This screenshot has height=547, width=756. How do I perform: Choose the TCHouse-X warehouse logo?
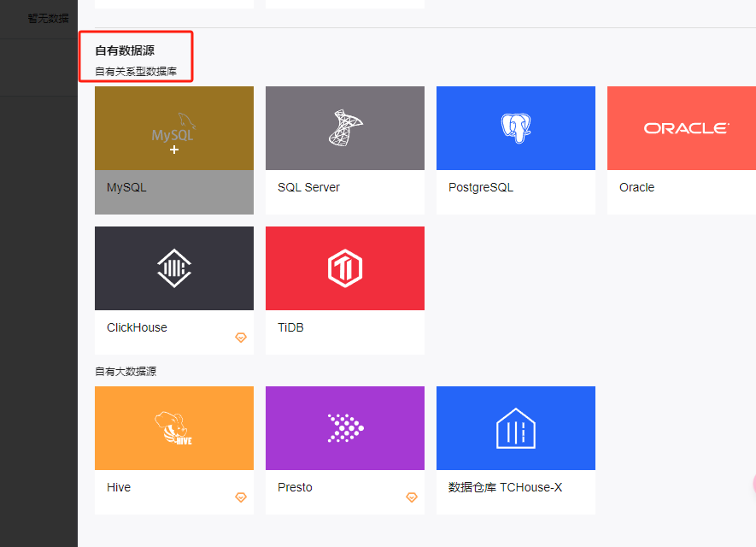coord(515,428)
